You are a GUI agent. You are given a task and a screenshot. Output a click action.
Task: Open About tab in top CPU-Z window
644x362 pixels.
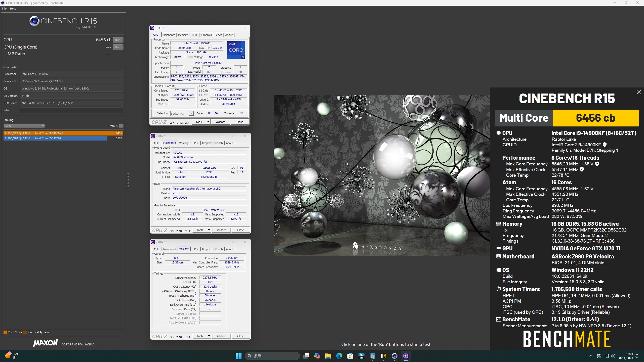click(229, 35)
